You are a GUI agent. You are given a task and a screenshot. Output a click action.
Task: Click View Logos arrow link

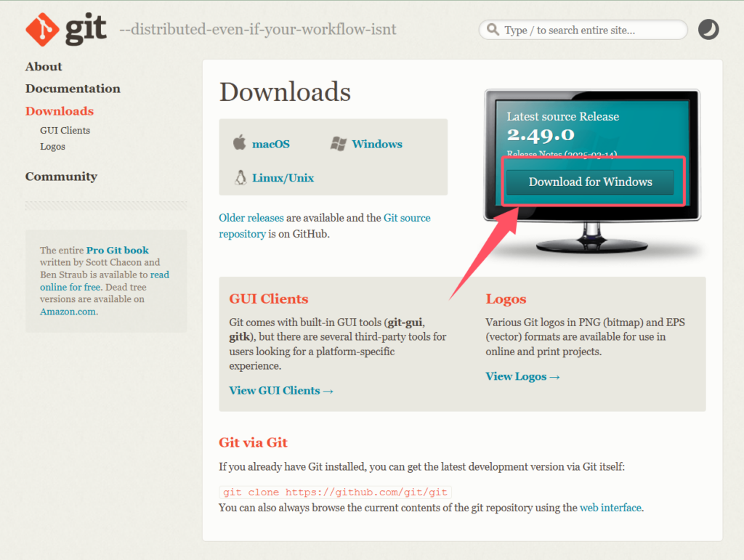pyautogui.click(x=522, y=376)
